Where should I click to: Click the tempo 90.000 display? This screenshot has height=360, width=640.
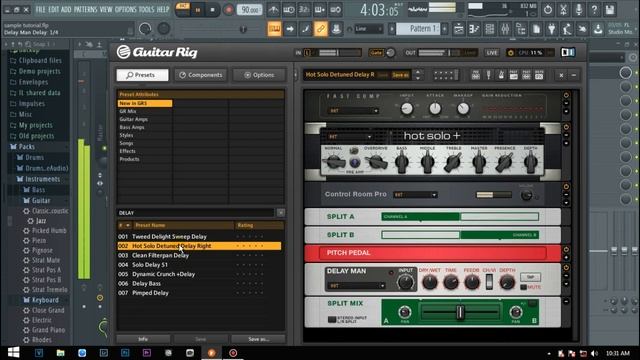coord(249,10)
